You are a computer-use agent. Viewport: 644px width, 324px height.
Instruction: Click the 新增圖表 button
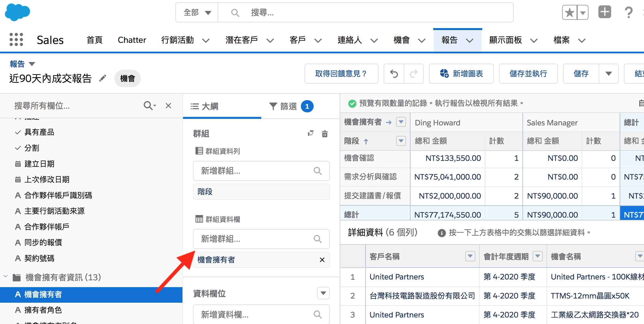coord(461,74)
